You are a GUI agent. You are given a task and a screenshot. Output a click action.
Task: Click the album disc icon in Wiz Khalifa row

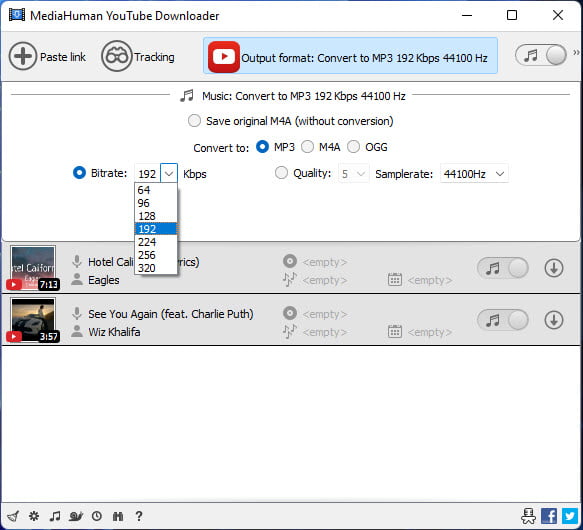coord(290,313)
